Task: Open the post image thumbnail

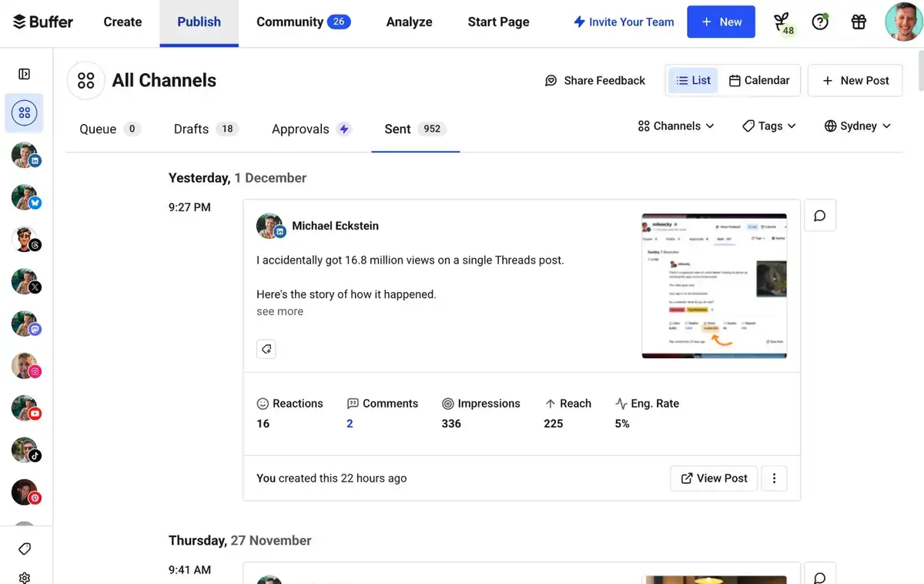Action: [x=714, y=286]
